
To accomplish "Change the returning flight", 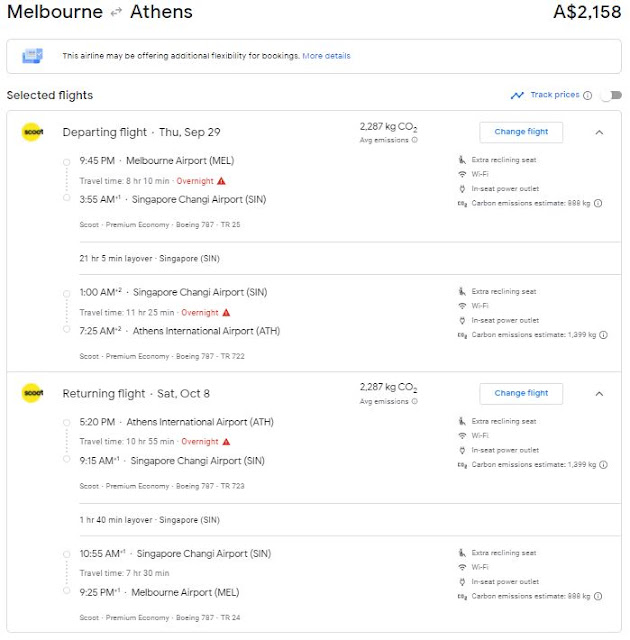I will click(521, 393).
